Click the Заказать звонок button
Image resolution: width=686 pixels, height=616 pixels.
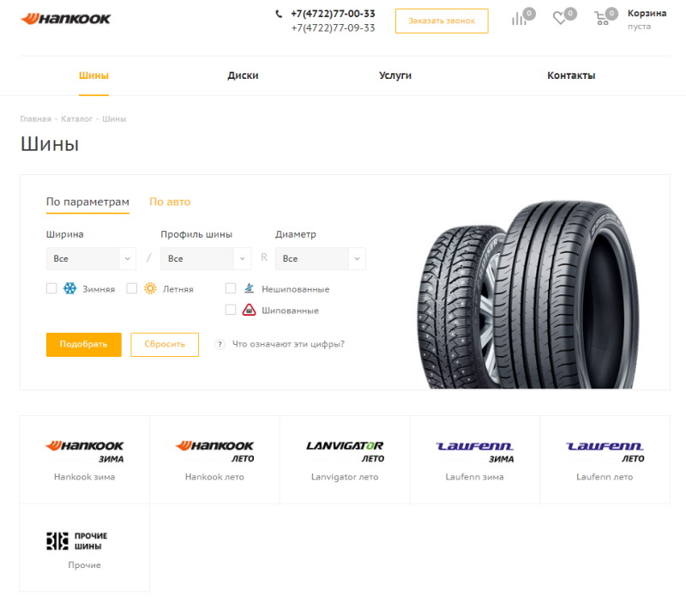[x=442, y=21]
